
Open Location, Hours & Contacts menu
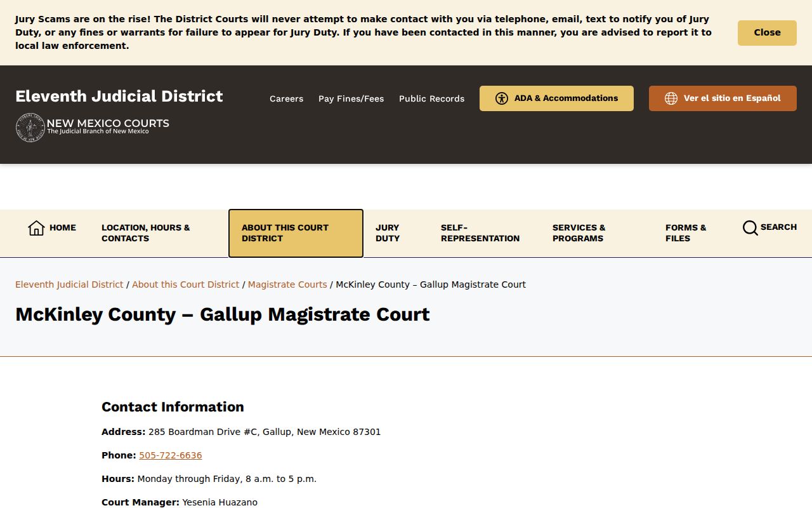(146, 233)
